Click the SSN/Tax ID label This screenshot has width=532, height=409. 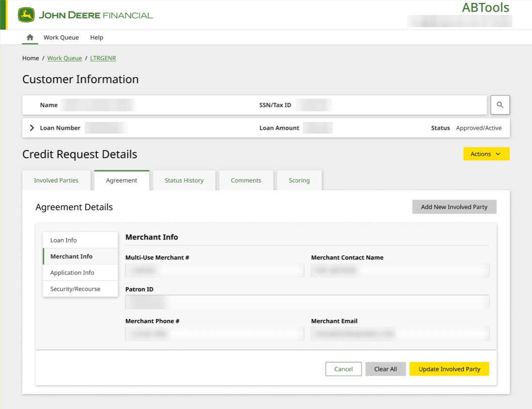pyautogui.click(x=275, y=105)
